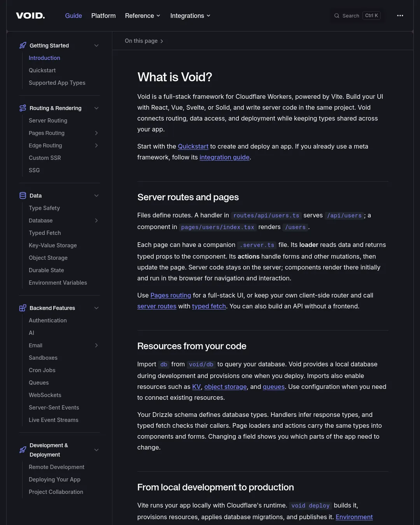Open the Reference dropdown menu
The image size is (420, 525).
point(143,16)
